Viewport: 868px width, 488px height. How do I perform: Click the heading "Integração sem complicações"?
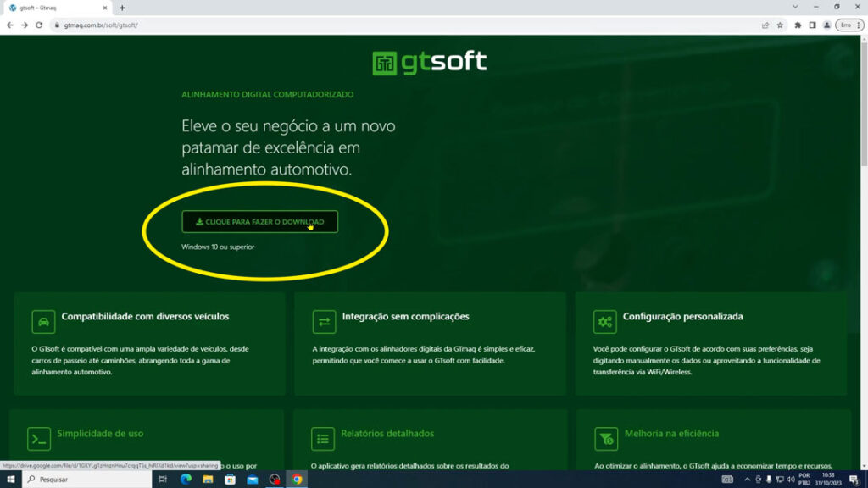pos(406,317)
